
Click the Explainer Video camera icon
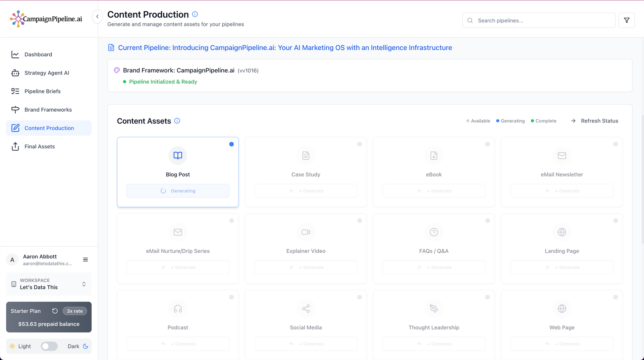coord(306,232)
